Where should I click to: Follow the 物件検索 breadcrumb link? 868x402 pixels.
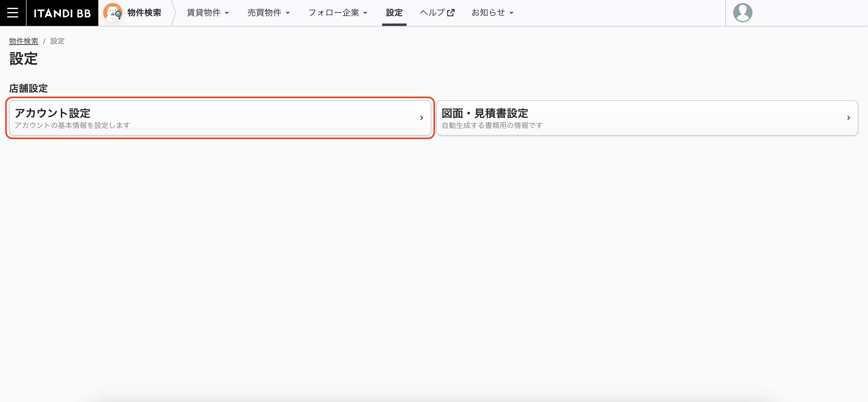pos(24,41)
